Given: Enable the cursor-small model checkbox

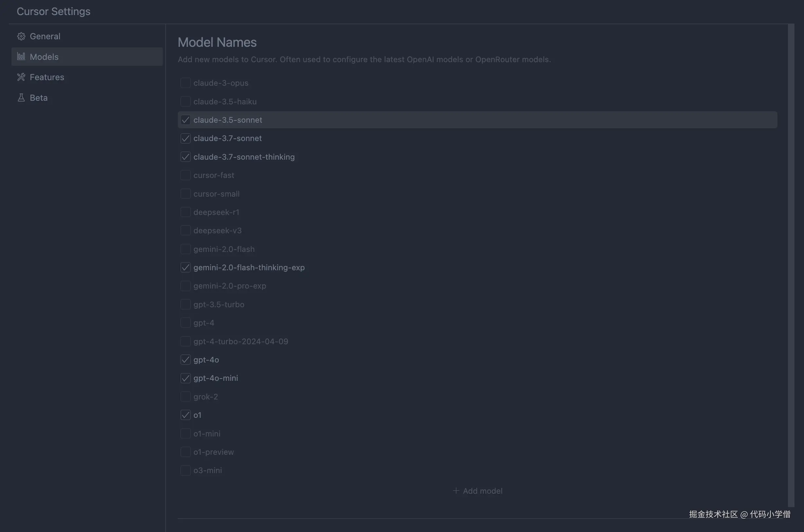Looking at the screenshot, I should click(x=185, y=194).
